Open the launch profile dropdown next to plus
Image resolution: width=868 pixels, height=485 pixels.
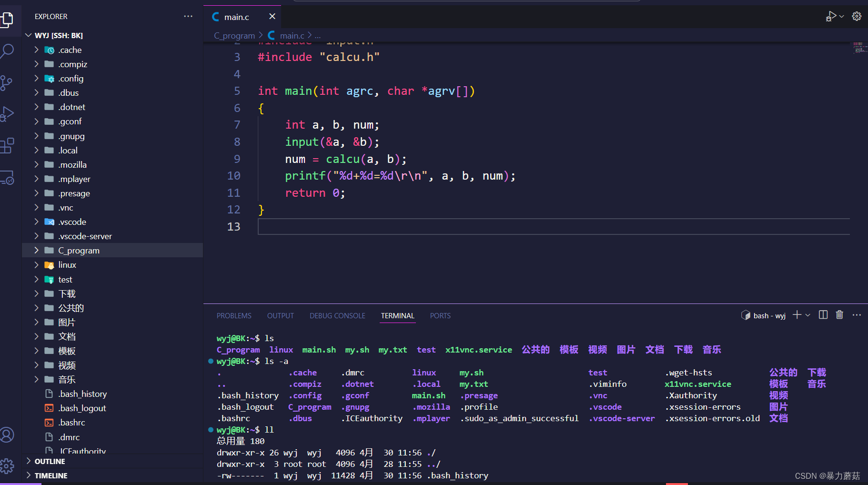(807, 315)
